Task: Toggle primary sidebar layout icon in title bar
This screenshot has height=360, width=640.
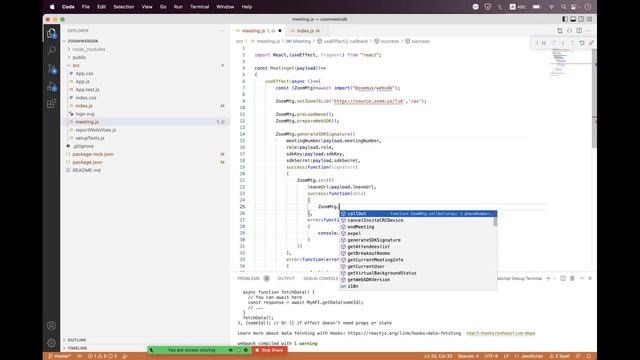Action: click(565, 19)
